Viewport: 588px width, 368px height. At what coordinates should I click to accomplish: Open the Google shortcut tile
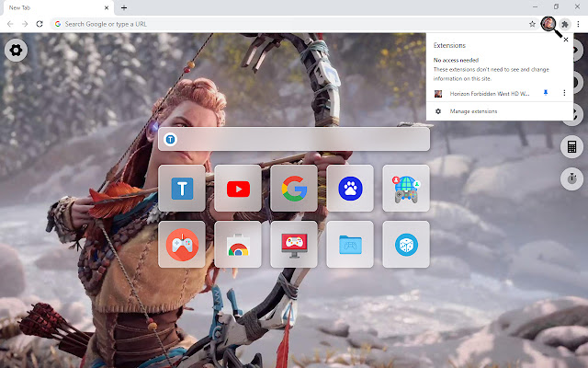click(294, 188)
